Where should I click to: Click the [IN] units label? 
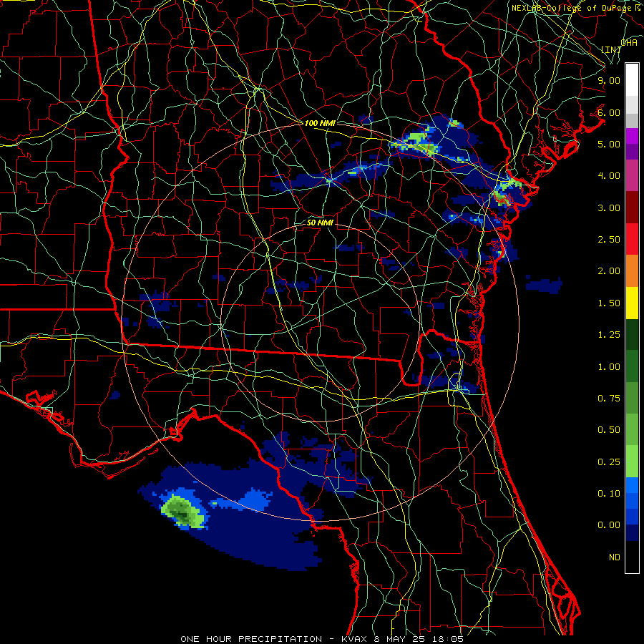point(611,49)
